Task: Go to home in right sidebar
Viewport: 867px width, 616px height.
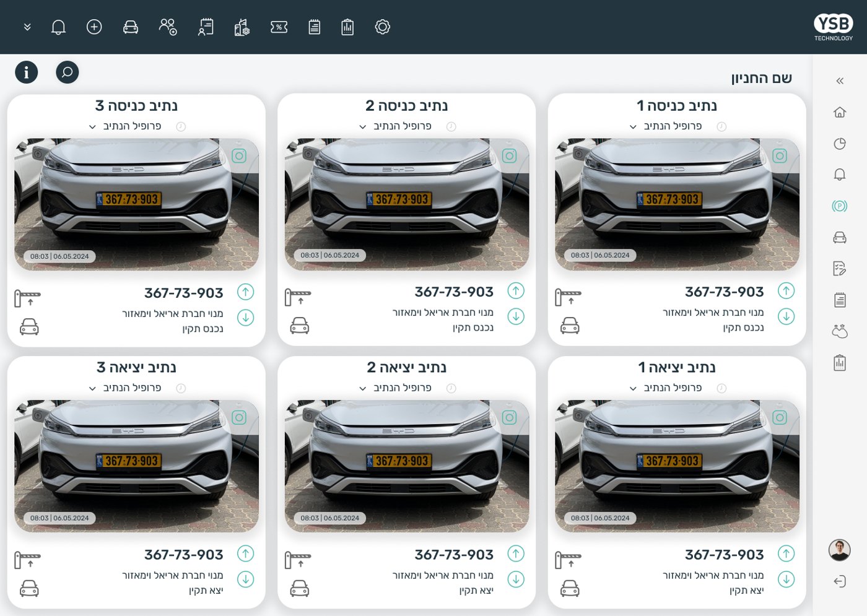Action: coord(840,112)
